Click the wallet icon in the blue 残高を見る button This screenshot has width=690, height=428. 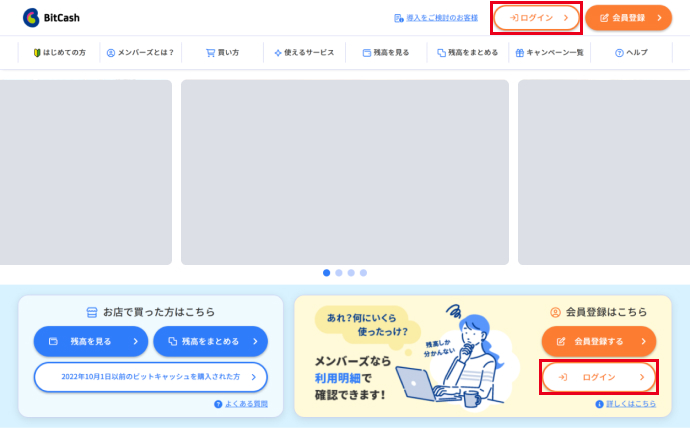(53, 341)
